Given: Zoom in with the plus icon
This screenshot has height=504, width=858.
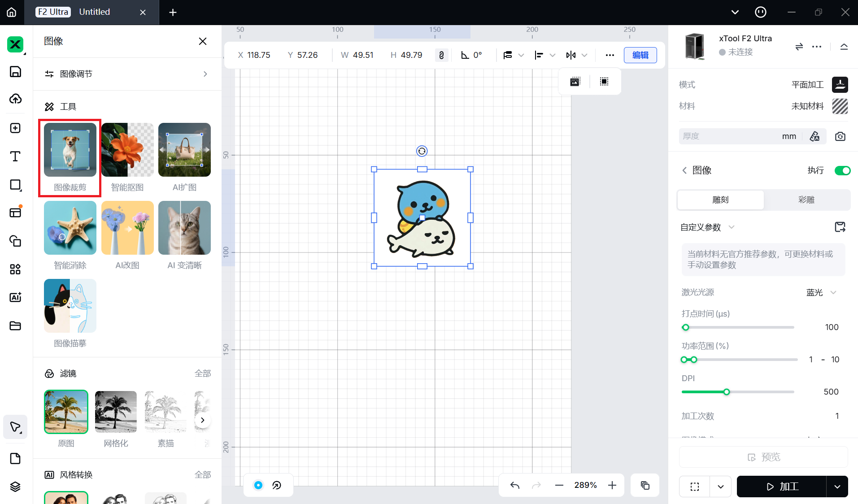Looking at the screenshot, I should 612,485.
